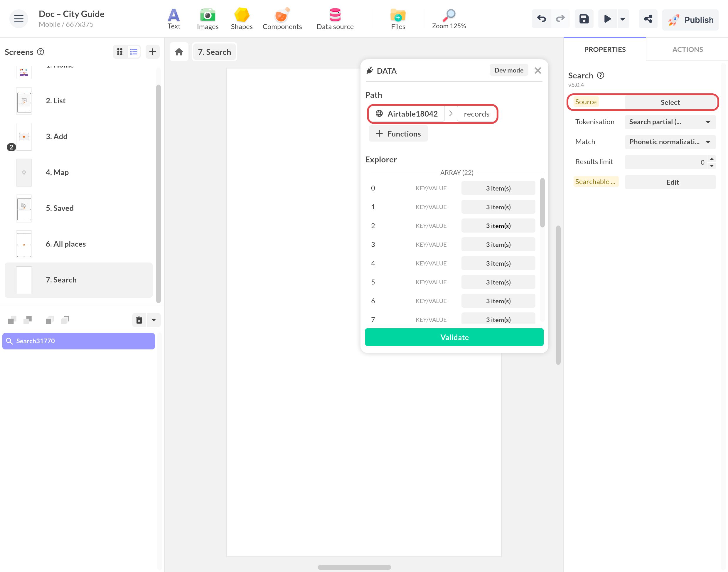Close the DATA panel
The image size is (728, 572).
(537, 70)
